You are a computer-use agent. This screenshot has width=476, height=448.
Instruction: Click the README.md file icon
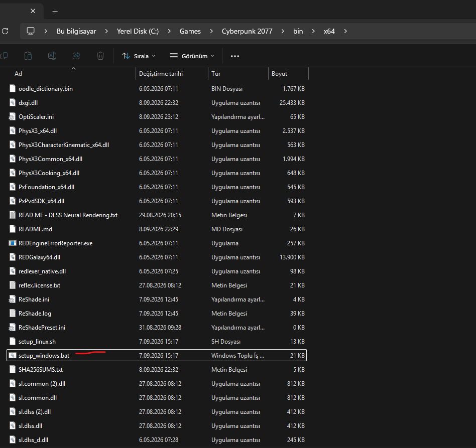(13, 229)
